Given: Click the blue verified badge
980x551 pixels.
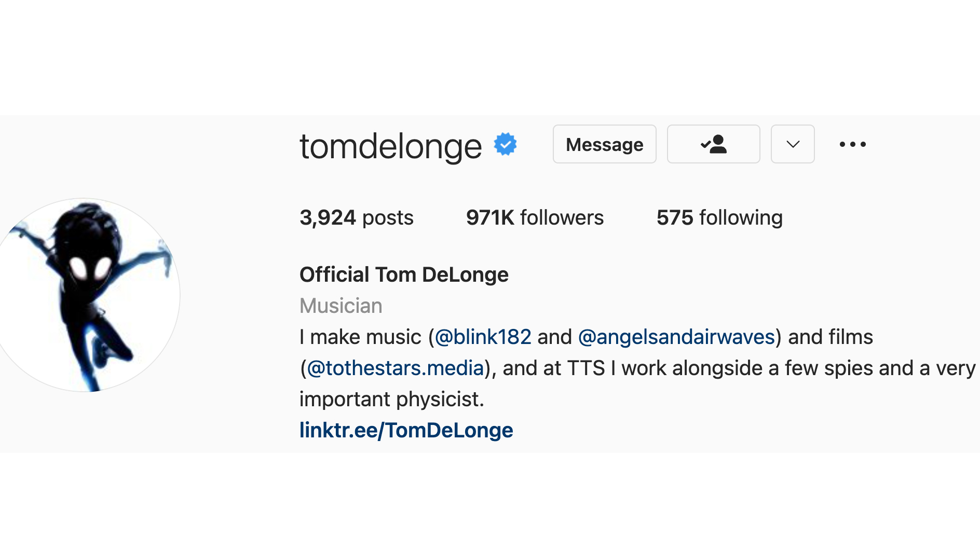Looking at the screenshot, I should coord(505,144).
